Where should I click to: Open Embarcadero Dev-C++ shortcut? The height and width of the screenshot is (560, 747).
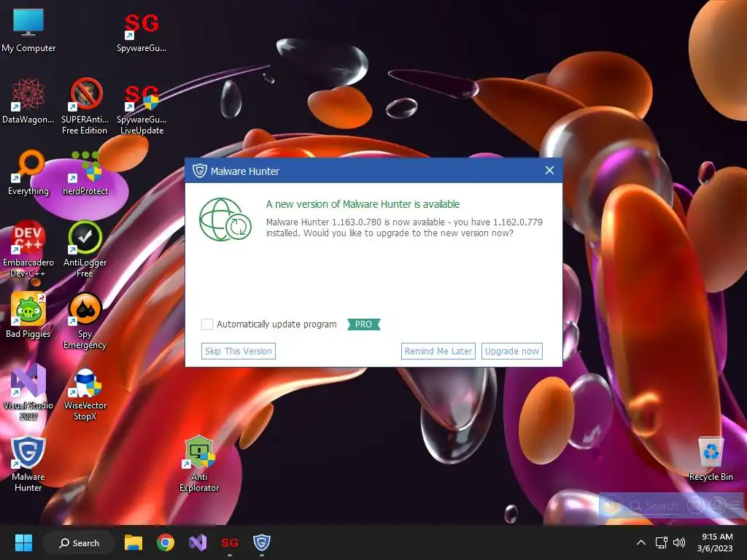point(28,249)
